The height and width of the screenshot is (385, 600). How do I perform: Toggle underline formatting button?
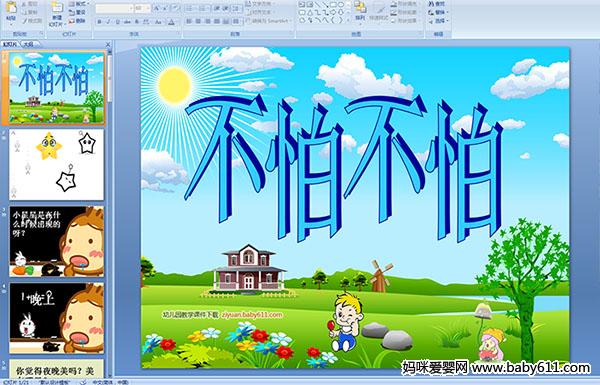point(117,22)
